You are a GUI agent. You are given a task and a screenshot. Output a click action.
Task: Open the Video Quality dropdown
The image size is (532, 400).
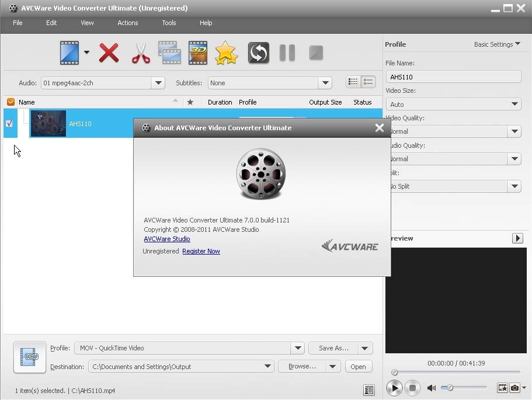[x=514, y=131]
